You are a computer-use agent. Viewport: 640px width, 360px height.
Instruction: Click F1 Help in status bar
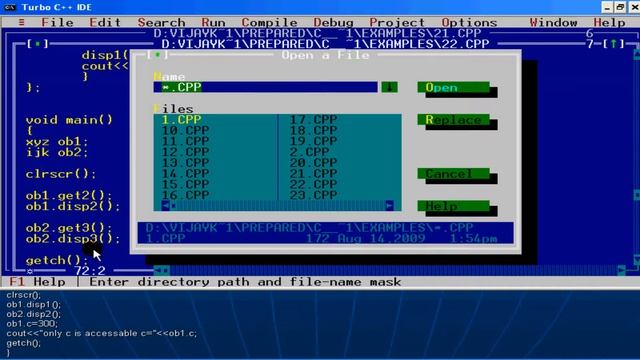37,282
